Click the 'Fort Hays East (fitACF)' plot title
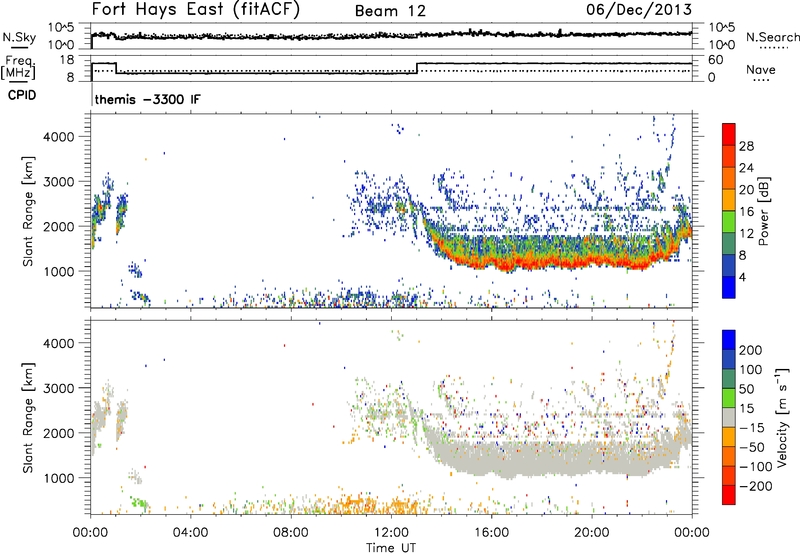The width and height of the screenshot is (800, 554). [196, 9]
